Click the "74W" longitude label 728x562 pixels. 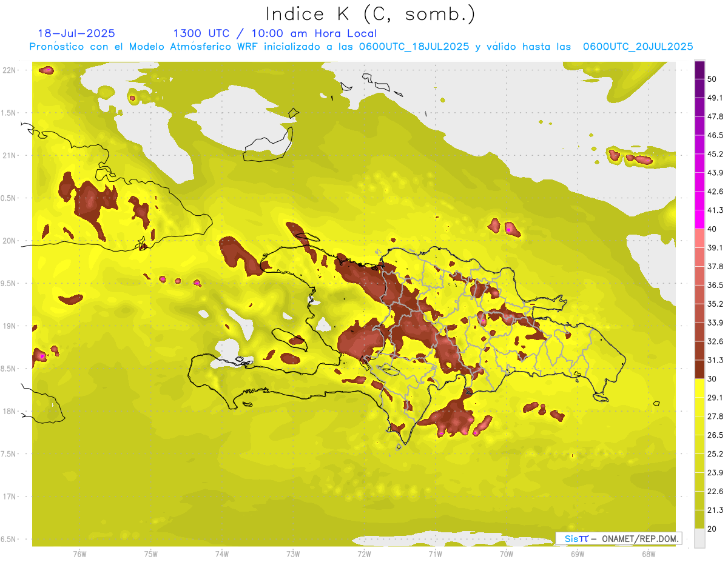[x=221, y=554]
